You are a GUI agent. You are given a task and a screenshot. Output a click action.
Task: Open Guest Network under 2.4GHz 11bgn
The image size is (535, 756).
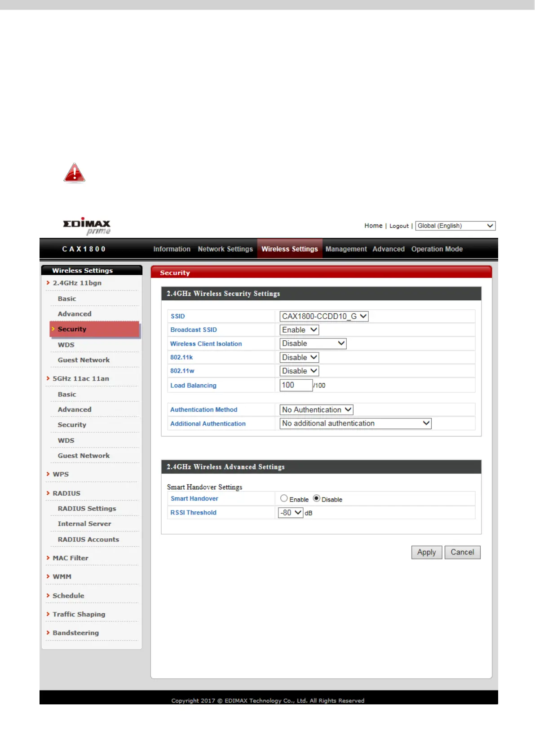84,360
